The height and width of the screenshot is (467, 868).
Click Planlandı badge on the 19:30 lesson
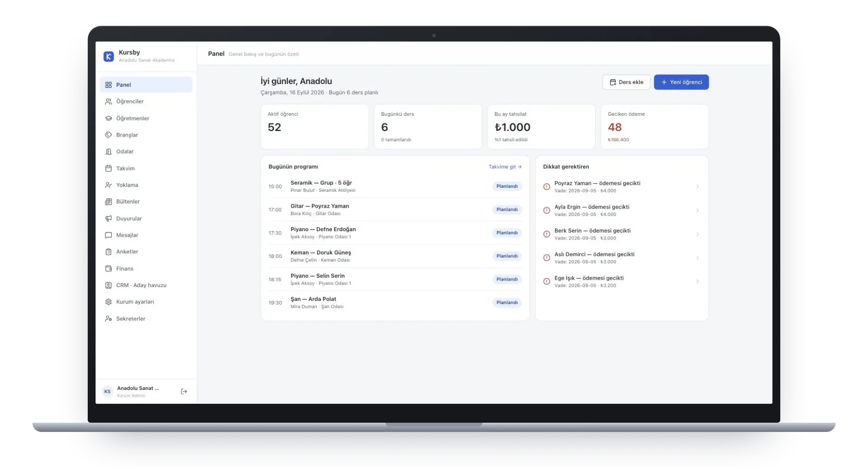click(x=507, y=303)
